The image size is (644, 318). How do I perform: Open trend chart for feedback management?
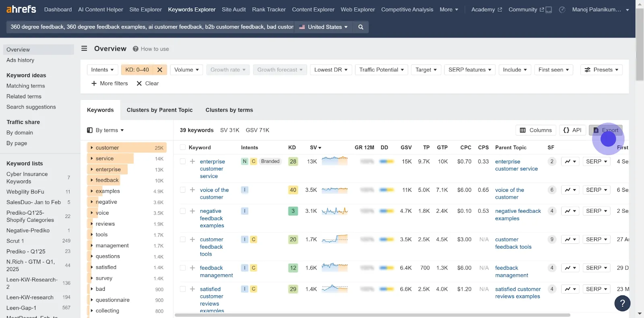click(x=570, y=268)
